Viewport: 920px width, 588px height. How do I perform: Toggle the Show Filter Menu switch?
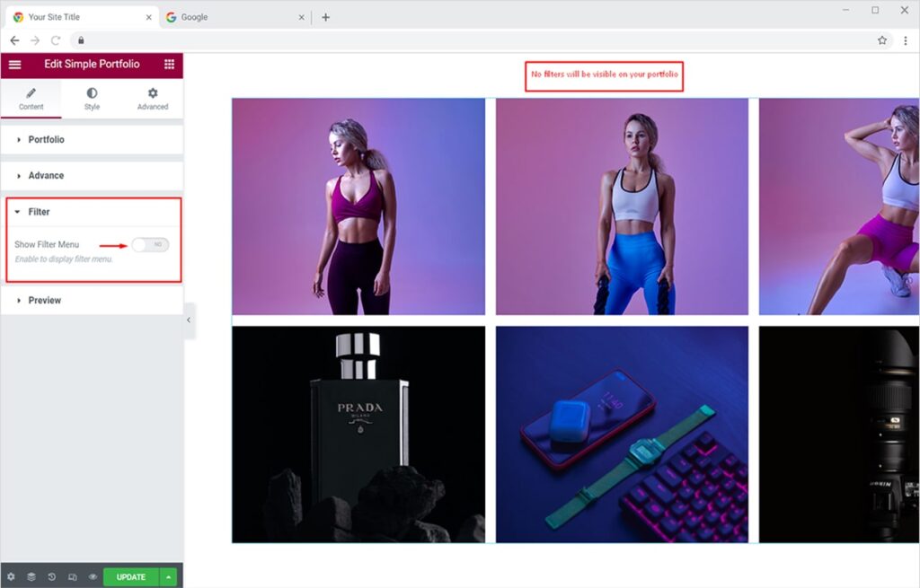coord(150,244)
